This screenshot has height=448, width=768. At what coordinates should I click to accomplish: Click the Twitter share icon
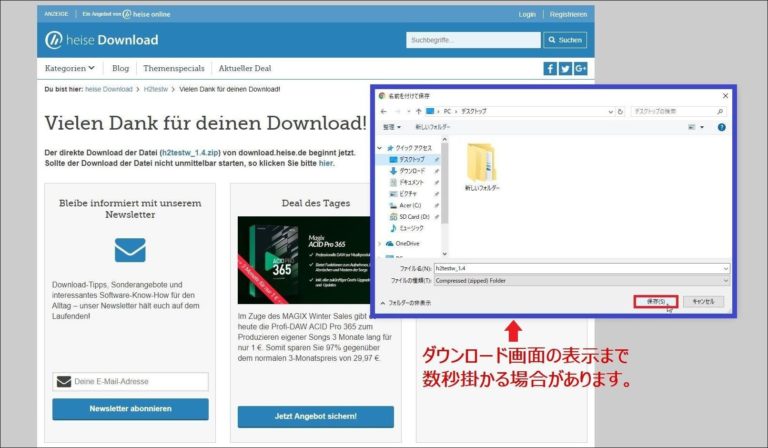[565, 69]
